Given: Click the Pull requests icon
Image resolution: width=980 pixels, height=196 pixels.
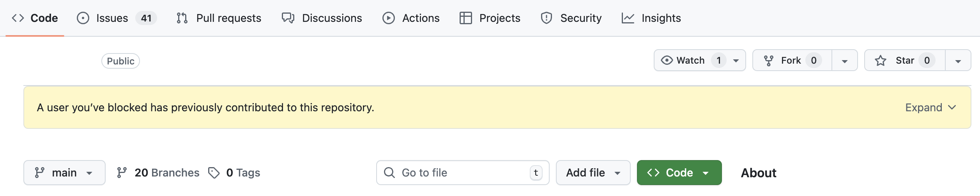Looking at the screenshot, I should pos(182,18).
